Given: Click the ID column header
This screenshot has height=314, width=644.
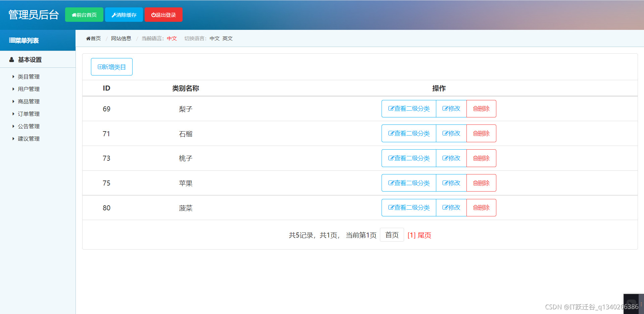Looking at the screenshot, I should (x=106, y=88).
